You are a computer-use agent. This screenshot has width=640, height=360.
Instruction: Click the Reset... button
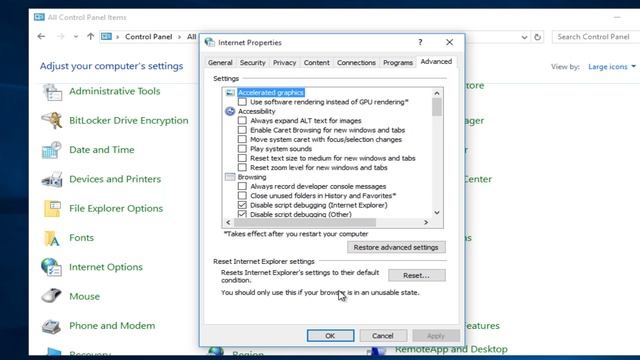[x=416, y=276]
